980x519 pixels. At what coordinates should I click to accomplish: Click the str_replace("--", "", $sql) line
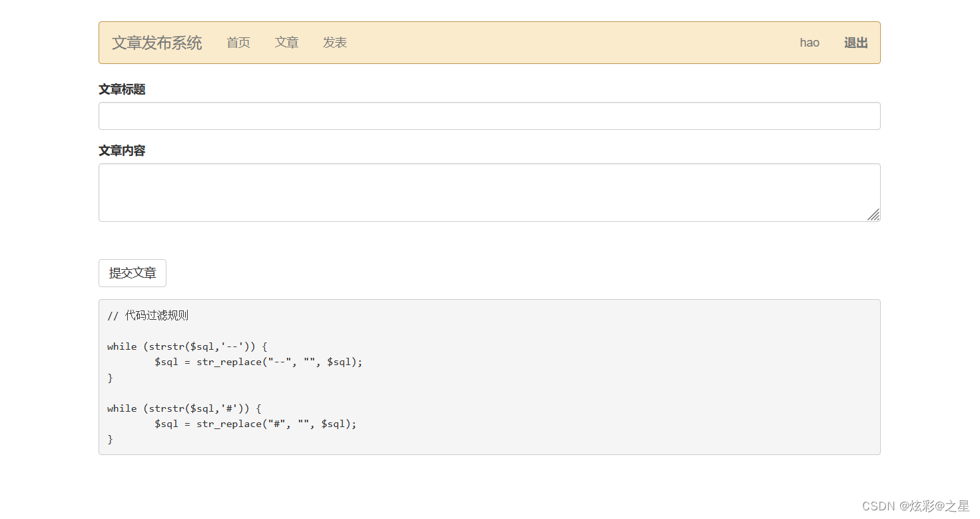tap(259, 362)
